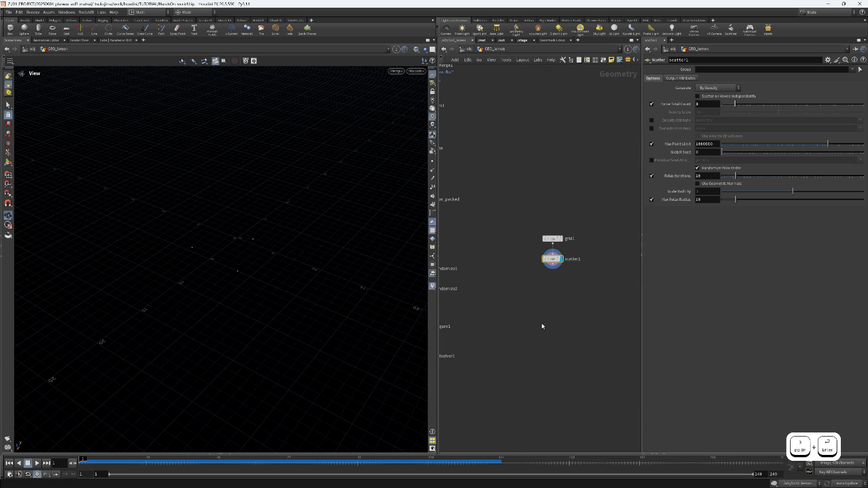Open the Main desktop dropdown
Screen dimensions: 868x488
pos(149,12)
